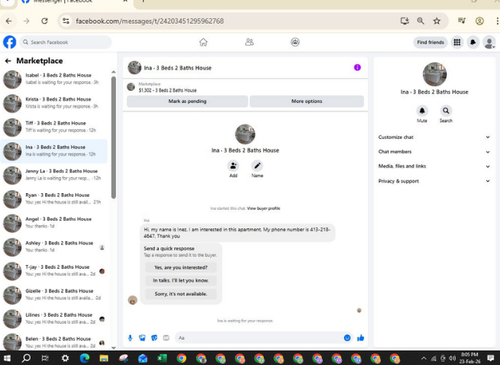Screen dimensions: 500x365
Task: Click the conversation list scrollbar
Action: tap(113, 137)
